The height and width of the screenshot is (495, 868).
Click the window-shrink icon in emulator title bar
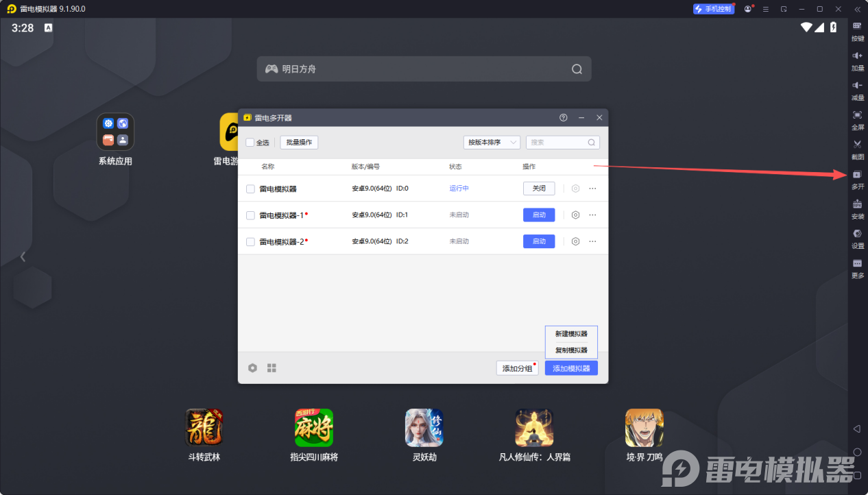(784, 9)
